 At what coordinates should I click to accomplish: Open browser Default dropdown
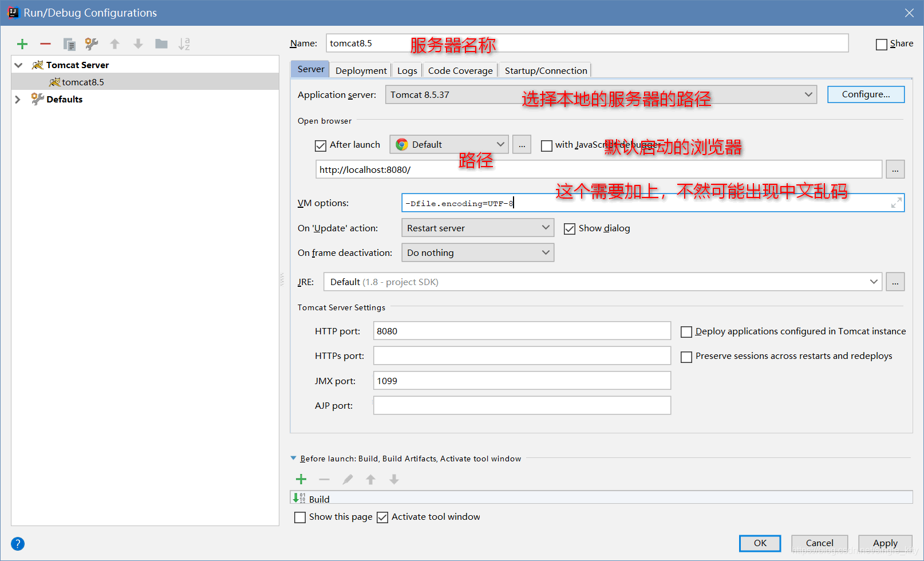pos(449,144)
